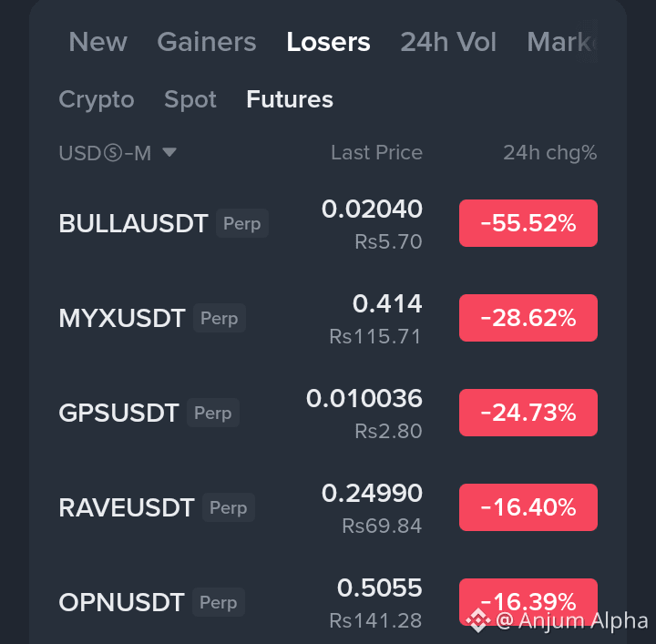Sort by 24h chg% column header
656x644 pixels.
[549, 153]
